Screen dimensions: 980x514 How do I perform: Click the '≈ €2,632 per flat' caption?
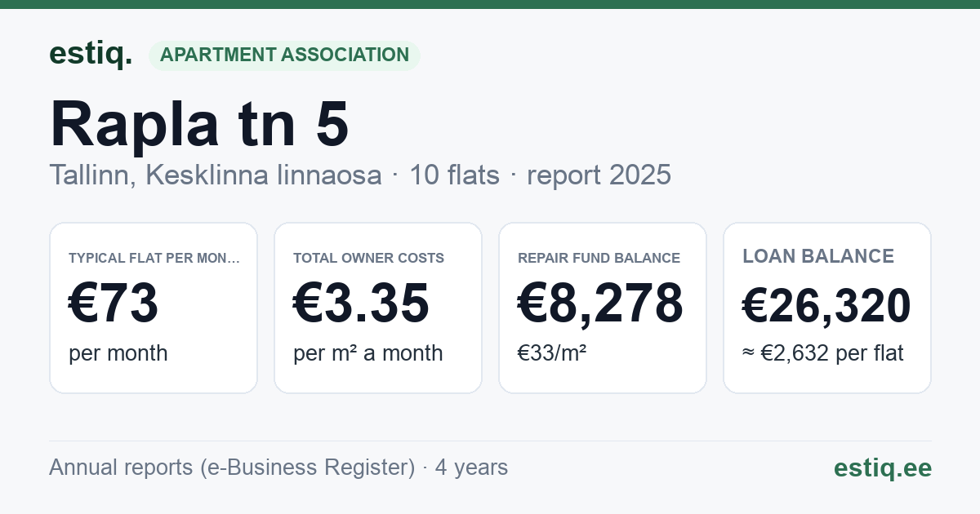click(x=823, y=353)
